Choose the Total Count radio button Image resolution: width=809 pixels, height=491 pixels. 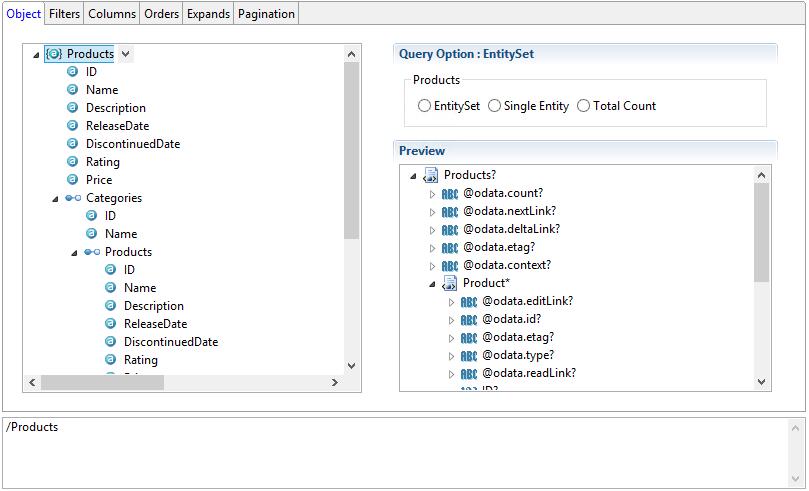[584, 106]
